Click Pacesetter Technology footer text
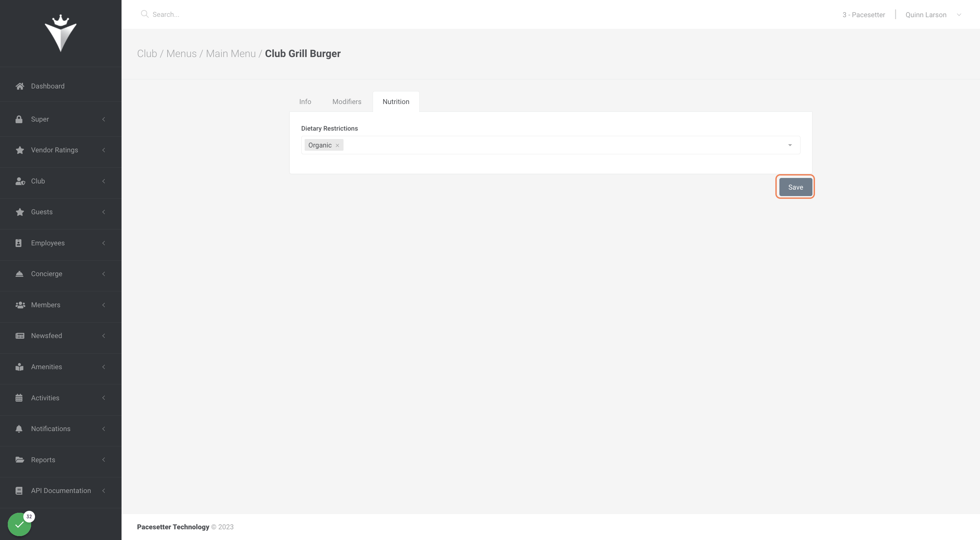 coord(173,527)
